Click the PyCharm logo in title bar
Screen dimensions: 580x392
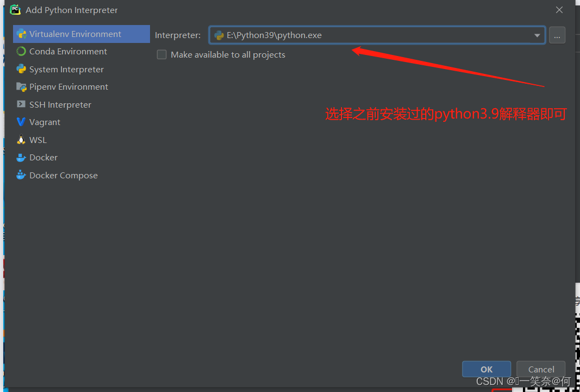click(15, 10)
